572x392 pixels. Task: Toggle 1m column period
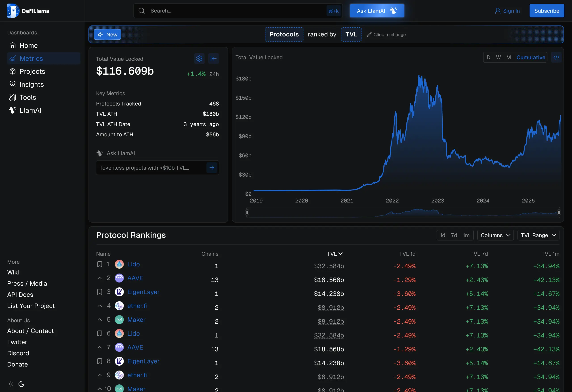click(466, 235)
